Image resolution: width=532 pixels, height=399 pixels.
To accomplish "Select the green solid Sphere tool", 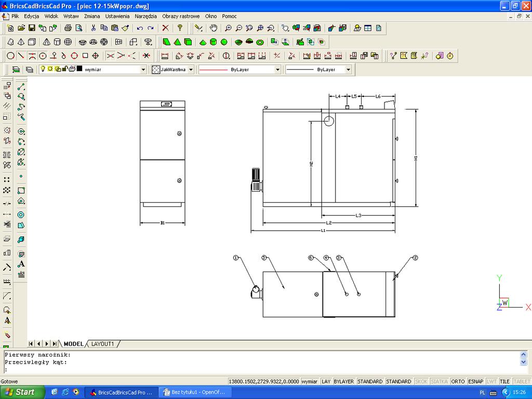I will coord(224,42).
